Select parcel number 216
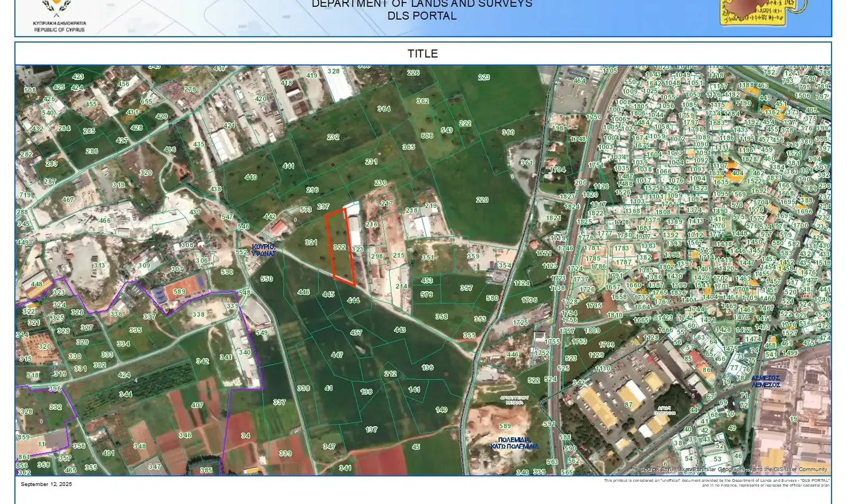This screenshot has height=504, width=847. coord(371,224)
